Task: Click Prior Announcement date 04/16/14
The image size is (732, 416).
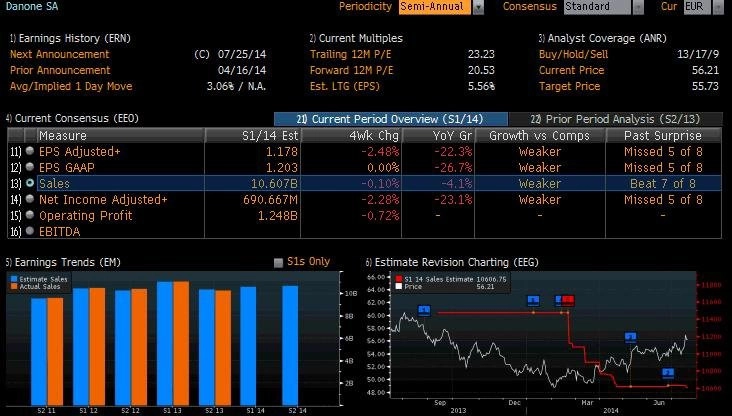Action: click(242, 70)
